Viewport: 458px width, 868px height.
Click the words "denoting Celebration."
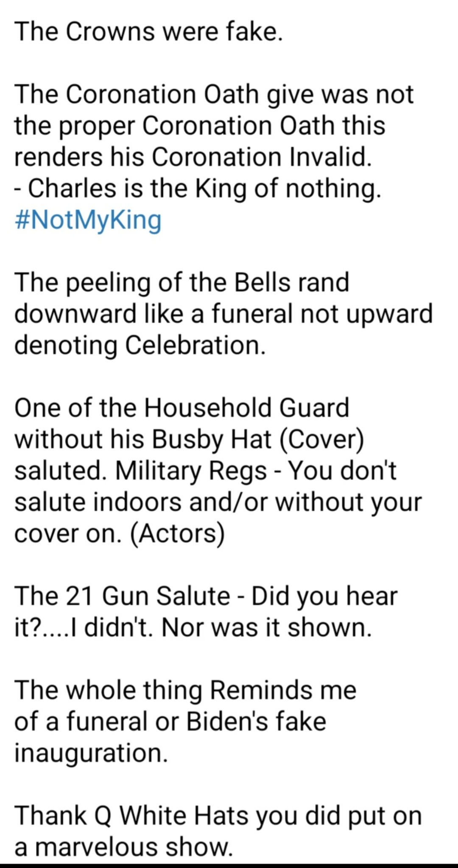click(x=140, y=345)
